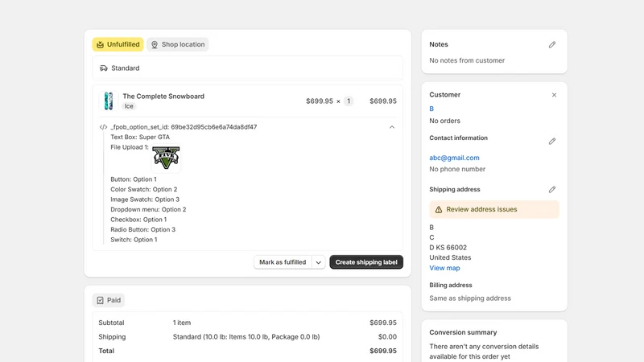Image resolution: width=644 pixels, height=362 pixels.
Task: Click the quantity badge showing 1
Action: pos(349,101)
